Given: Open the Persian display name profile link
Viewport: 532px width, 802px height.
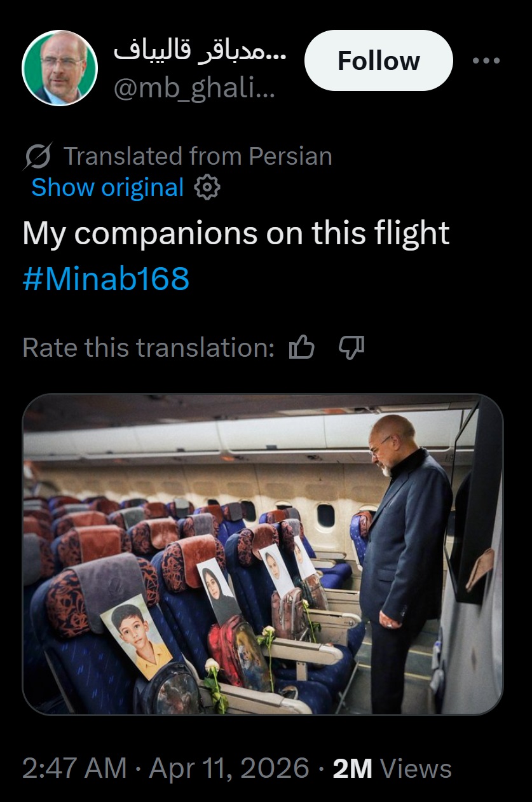Looking at the screenshot, I should (x=200, y=51).
